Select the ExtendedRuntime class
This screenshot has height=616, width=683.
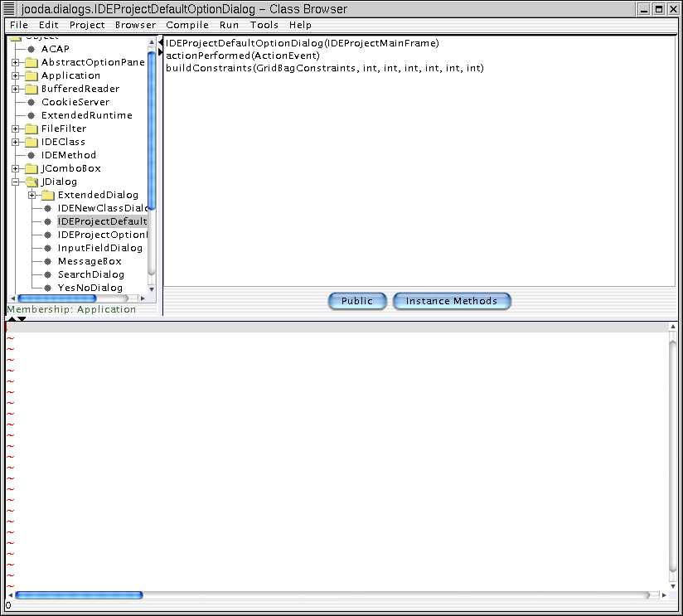tap(87, 115)
